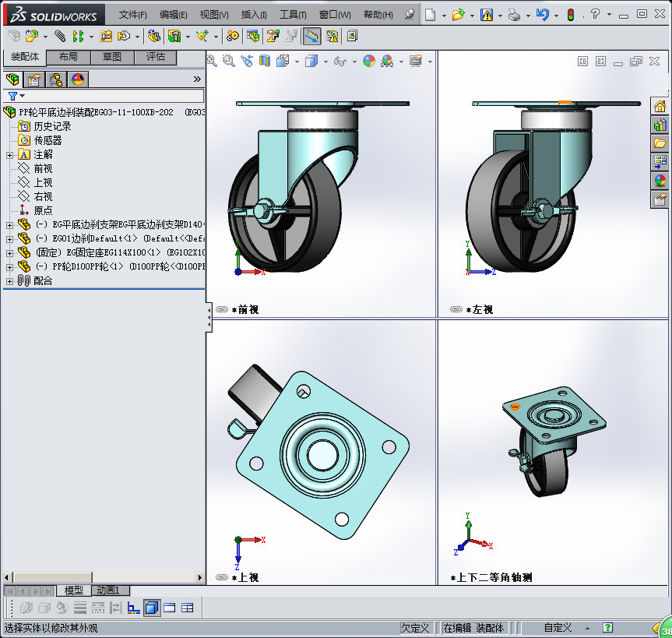
Task: Open the 工具(T) menu
Action: tap(293, 15)
